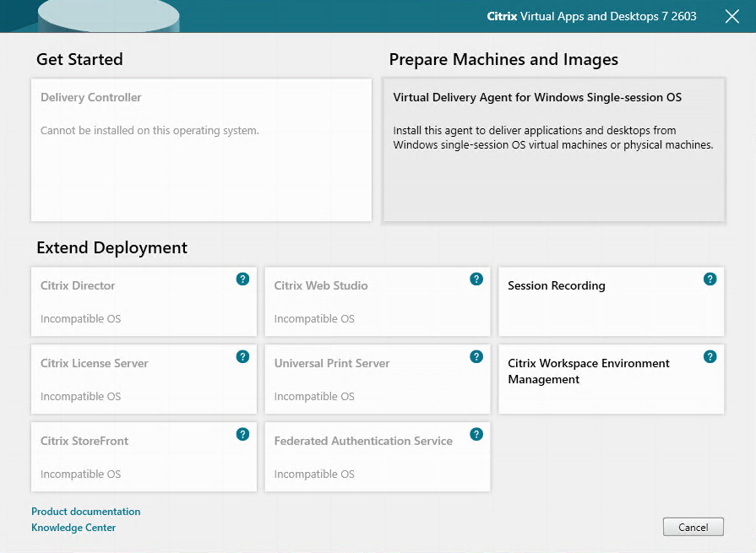This screenshot has height=553, width=756.
Task: Click 'Citrix Virtual Apps and Desktops 7 2603' title
Action: pos(591,16)
